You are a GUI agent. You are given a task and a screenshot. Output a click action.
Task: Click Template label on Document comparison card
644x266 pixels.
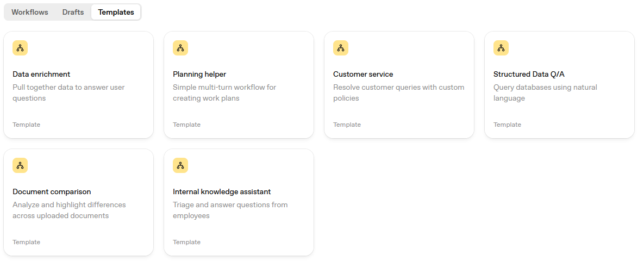pyautogui.click(x=27, y=242)
